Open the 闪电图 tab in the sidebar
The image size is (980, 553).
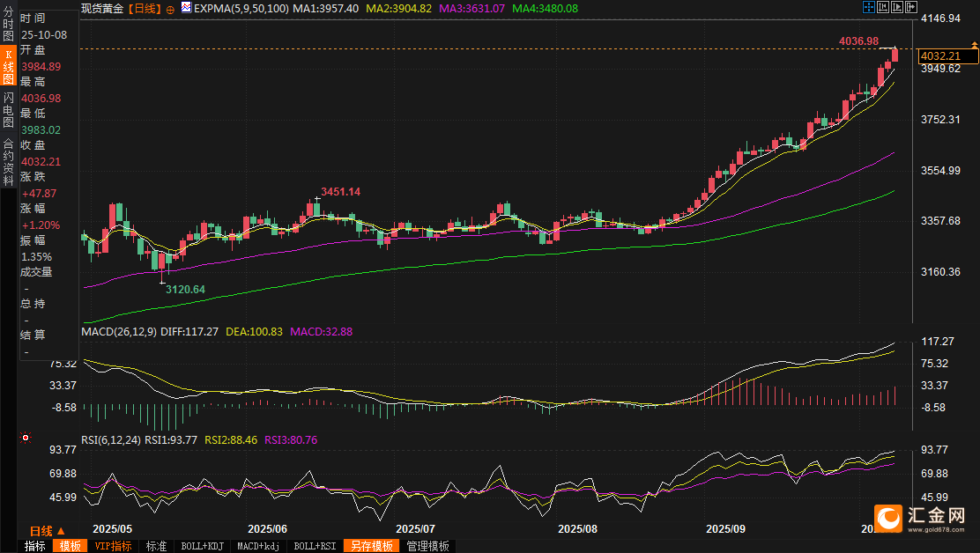(8, 109)
